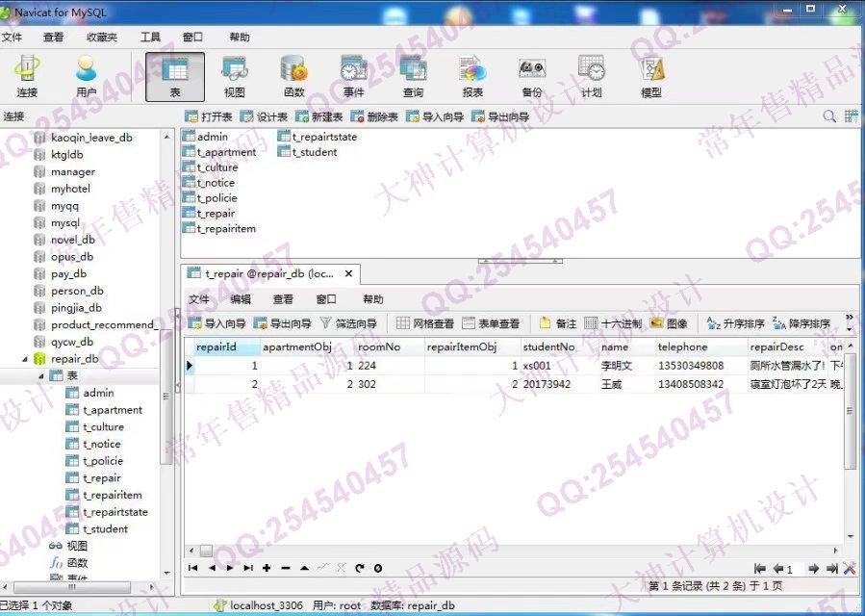Click 备注 (Memo) toolbar button
The width and height of the screenshot is (865, 616).
(x=558, y=323)
